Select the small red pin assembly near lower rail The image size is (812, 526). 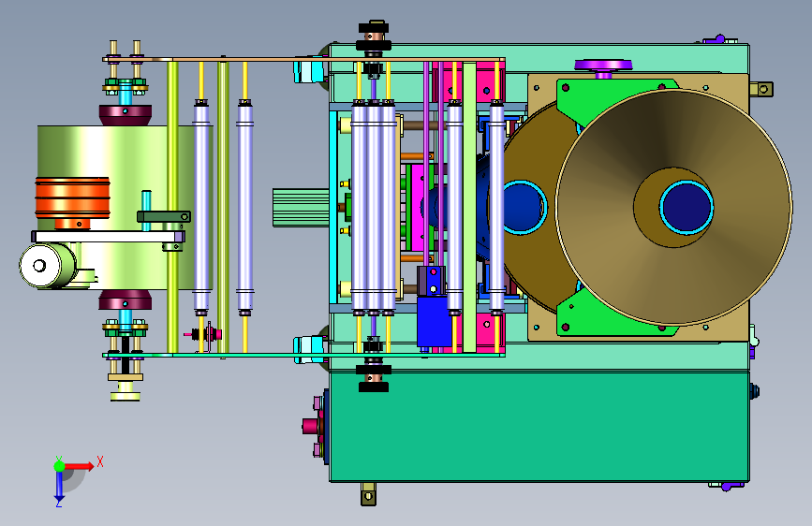[204, 334]
